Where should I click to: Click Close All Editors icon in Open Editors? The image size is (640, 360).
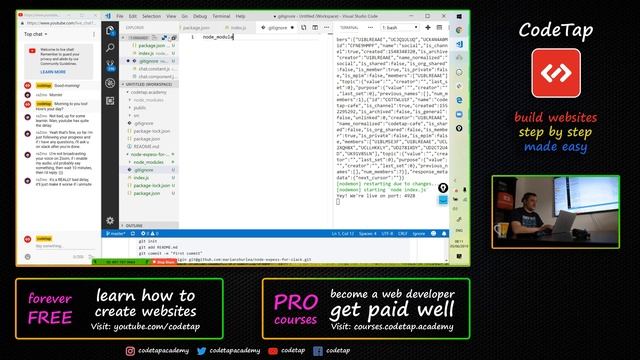173,38
